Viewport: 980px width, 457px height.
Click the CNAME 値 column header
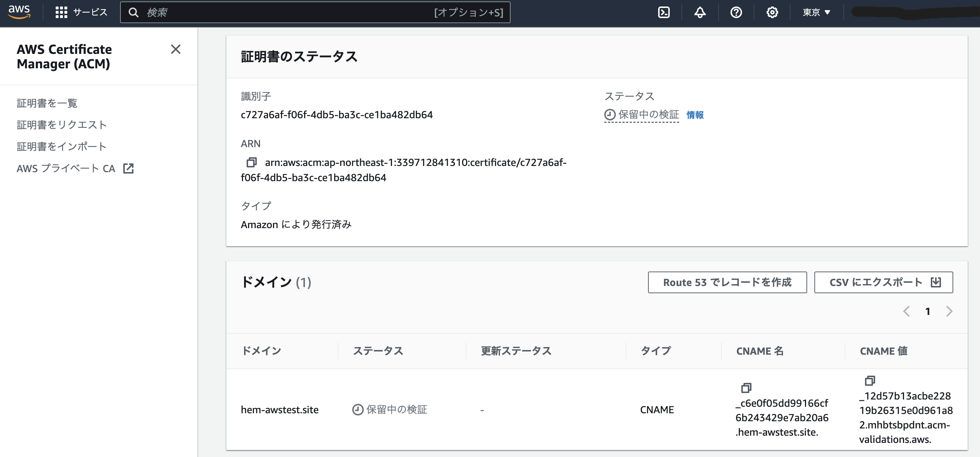[884, 351]
